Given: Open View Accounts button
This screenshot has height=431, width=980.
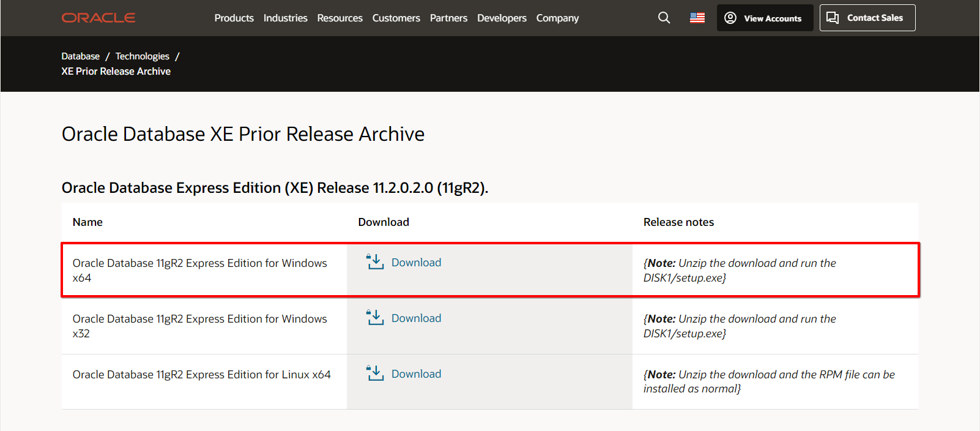Looking at the screenshot, I should coord(765,18).
